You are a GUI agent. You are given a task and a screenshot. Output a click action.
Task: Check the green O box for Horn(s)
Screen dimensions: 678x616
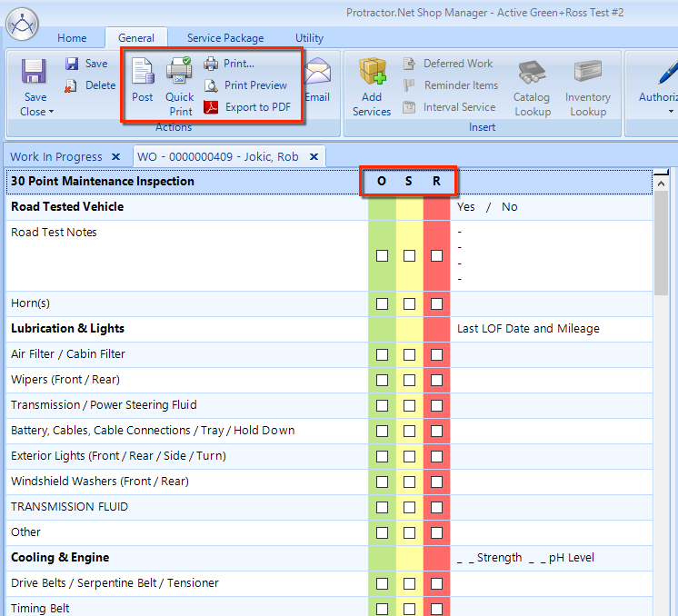pos(382,303)
